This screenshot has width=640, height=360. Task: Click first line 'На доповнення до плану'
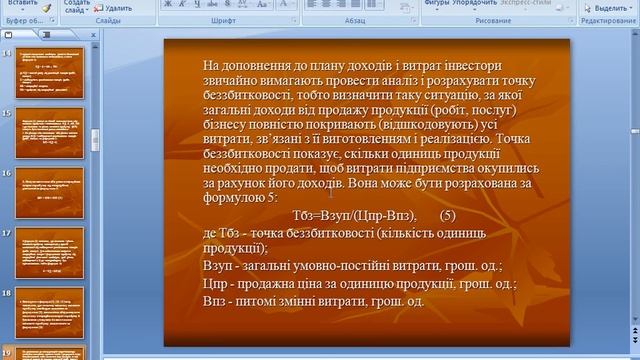tap(352, 66)
